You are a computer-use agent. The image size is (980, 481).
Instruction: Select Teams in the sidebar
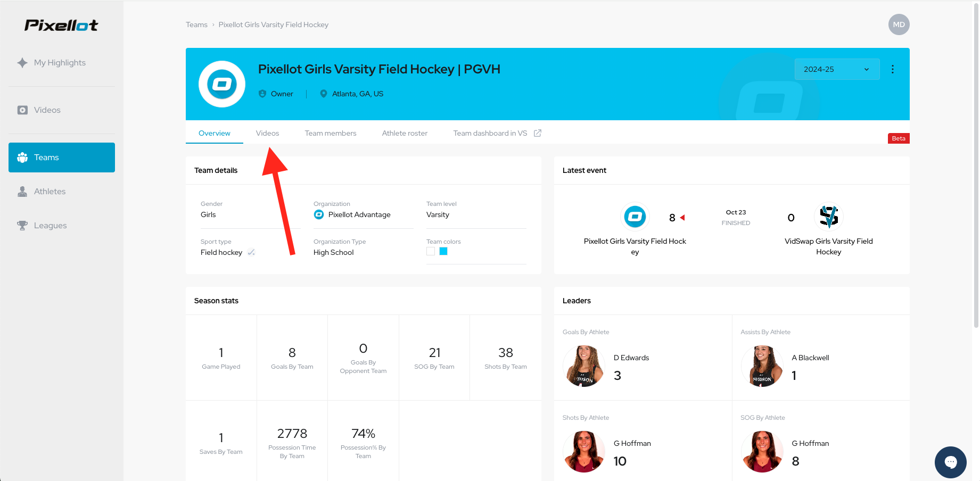62,157
